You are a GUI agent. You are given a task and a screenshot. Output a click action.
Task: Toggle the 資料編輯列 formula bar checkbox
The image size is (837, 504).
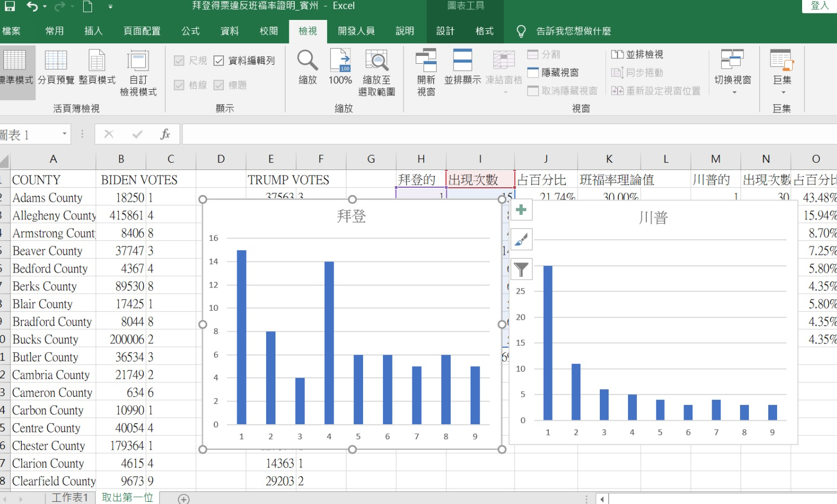[219, 61]
